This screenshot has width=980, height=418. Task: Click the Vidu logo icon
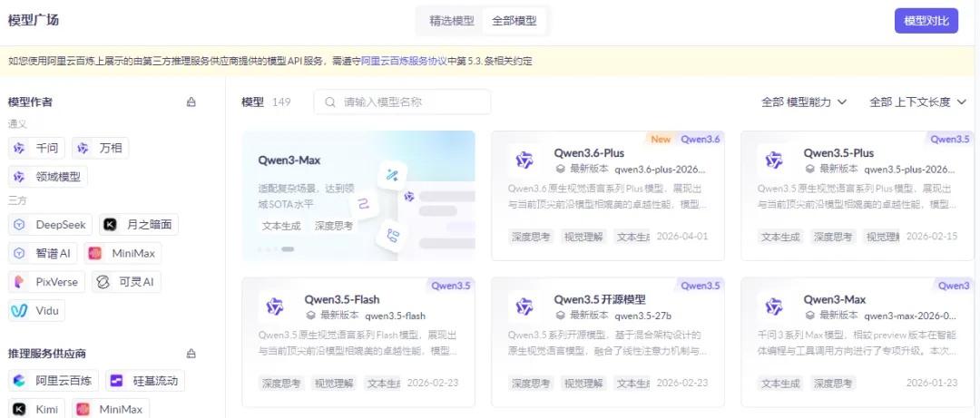point(20,310)
